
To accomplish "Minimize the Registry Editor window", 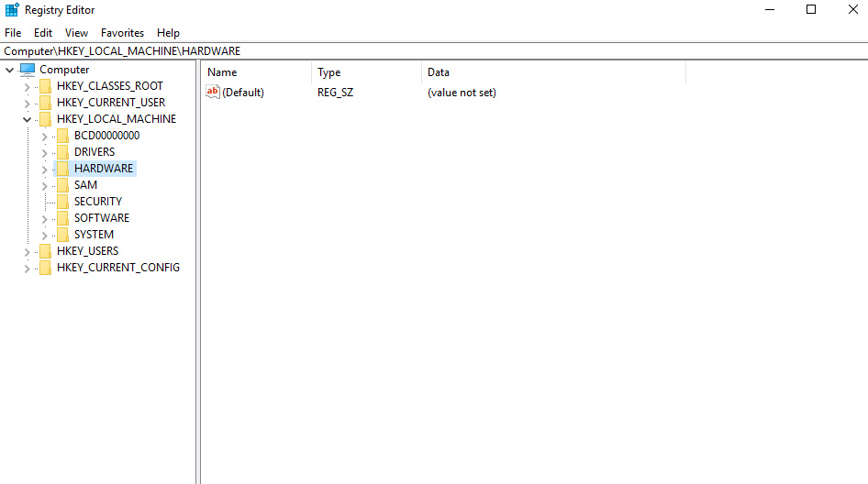I will coord(770,10).
